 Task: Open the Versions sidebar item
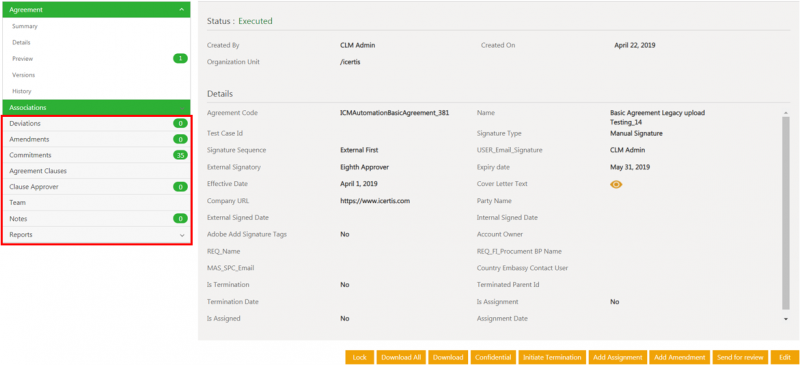23,75
